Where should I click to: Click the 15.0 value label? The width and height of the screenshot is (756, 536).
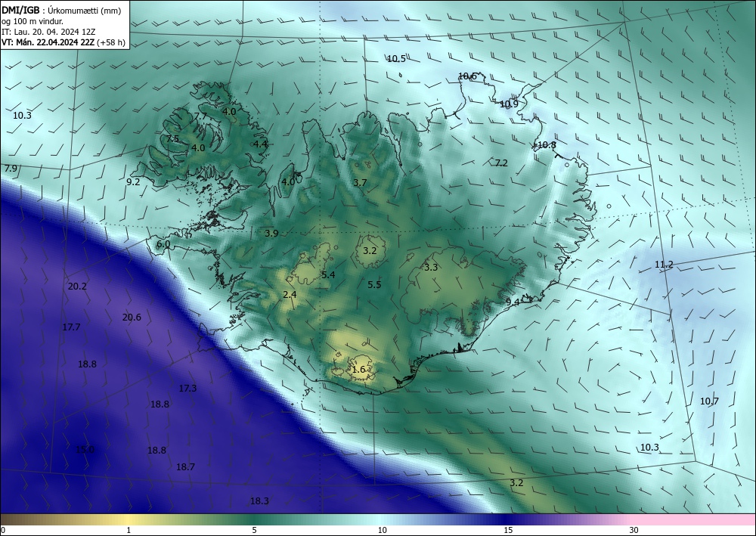tap(85, 450)
